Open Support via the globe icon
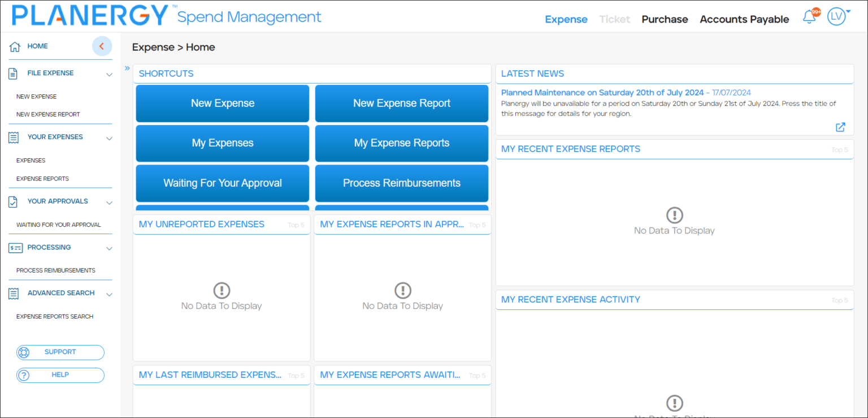Screen dimensions: 868x418 (24, 352)
